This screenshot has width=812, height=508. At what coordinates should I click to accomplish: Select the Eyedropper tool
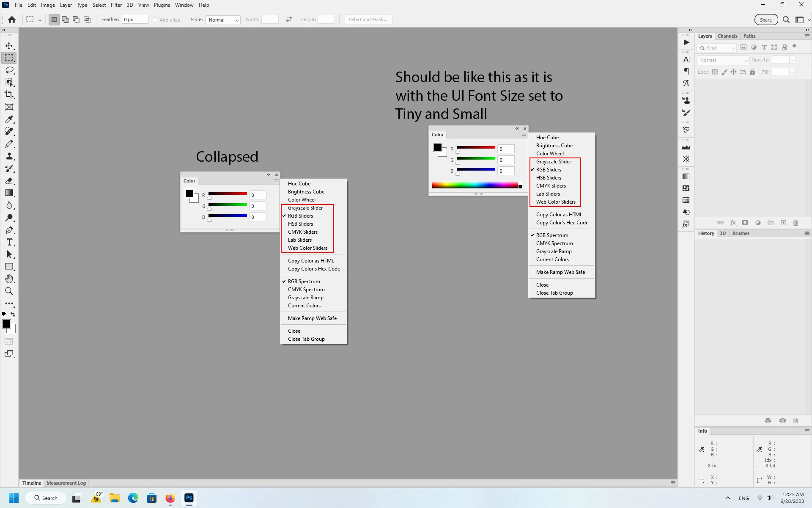click(9, 119)
